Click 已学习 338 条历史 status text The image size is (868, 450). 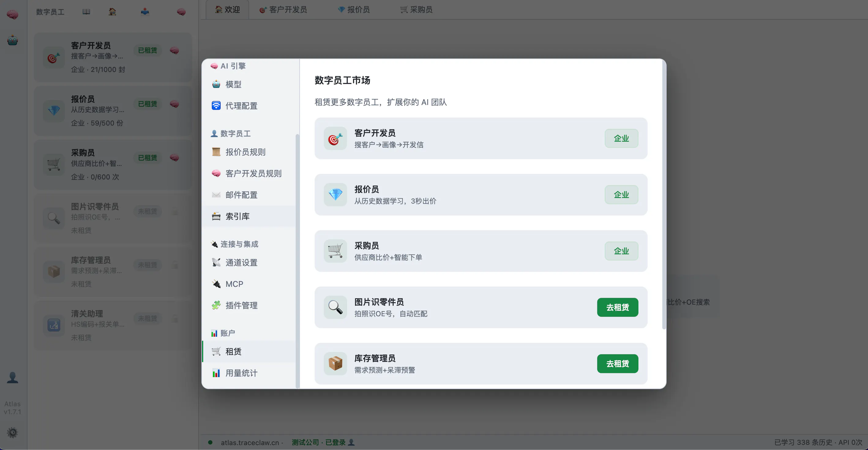[x=803, y=442]
